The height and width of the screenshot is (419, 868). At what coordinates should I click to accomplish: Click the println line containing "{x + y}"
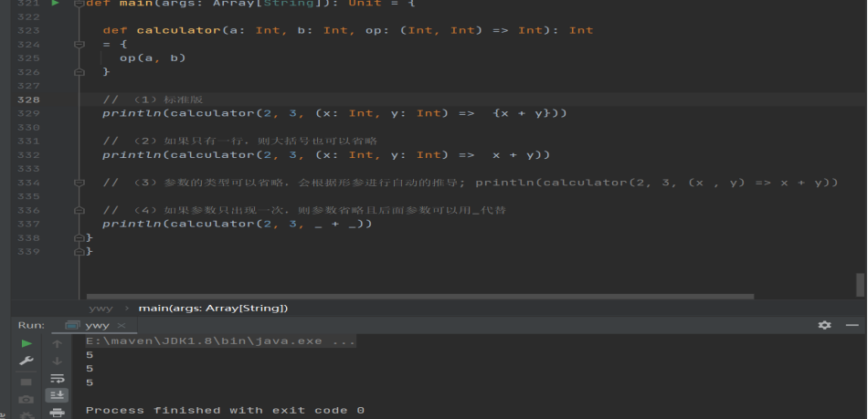335,113
